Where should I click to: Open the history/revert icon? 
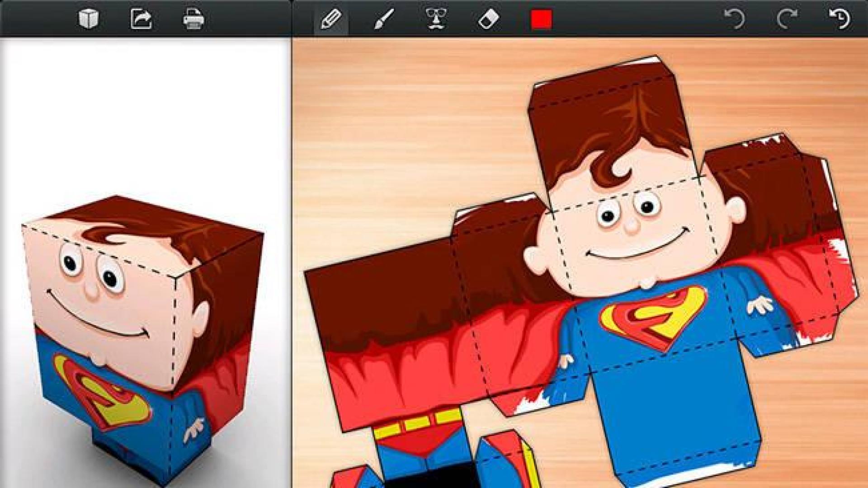pos(840,19)
